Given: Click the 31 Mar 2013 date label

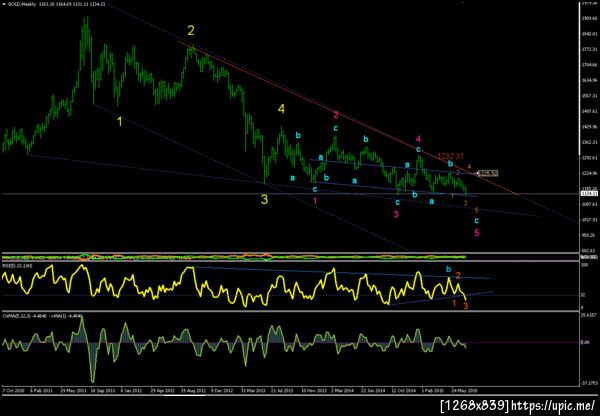Looking at the screenshot, I should pos(253,391).
